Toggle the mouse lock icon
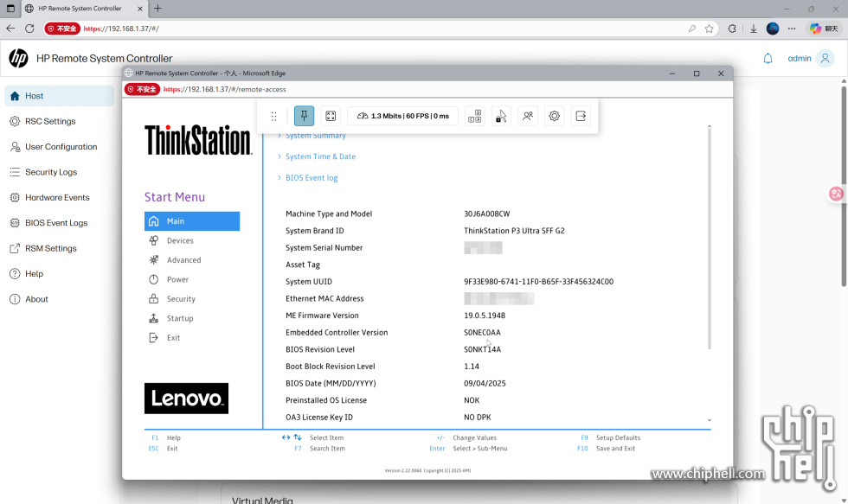The height and width of the screenshot is (504, 848). pyautogui.click(x=501, y=116)
